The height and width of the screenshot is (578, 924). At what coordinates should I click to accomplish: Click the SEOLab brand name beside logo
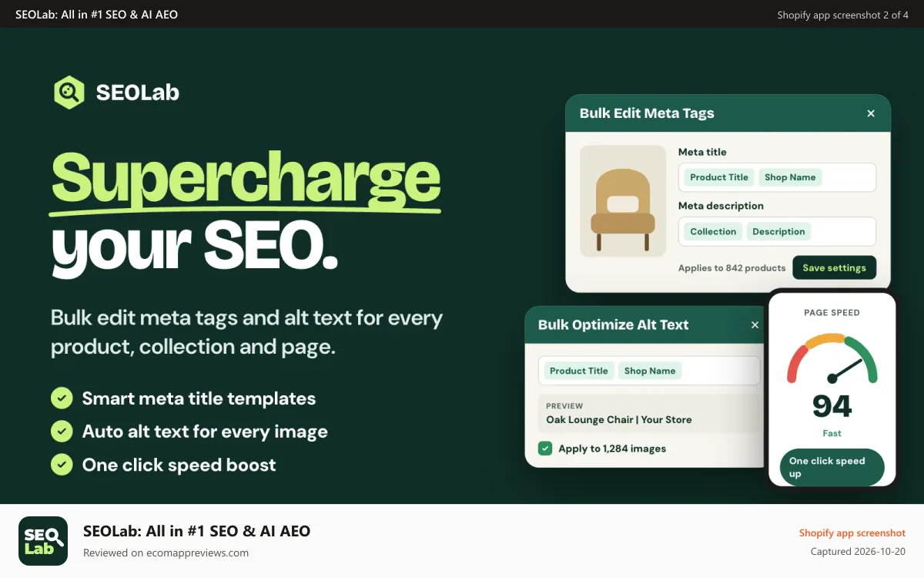pyautogui.click(x=138, y=92)
